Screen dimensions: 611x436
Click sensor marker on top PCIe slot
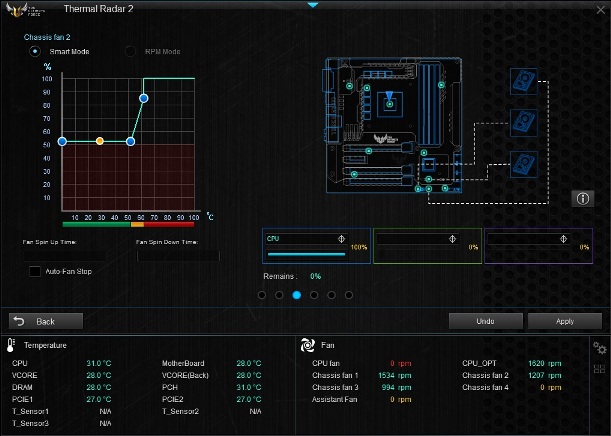click(x=369, y=151)
